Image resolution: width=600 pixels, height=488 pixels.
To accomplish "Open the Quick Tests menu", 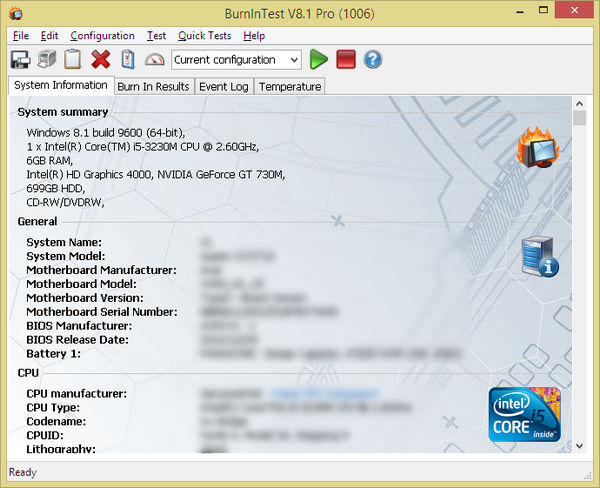I will click(x=205, y=36).
